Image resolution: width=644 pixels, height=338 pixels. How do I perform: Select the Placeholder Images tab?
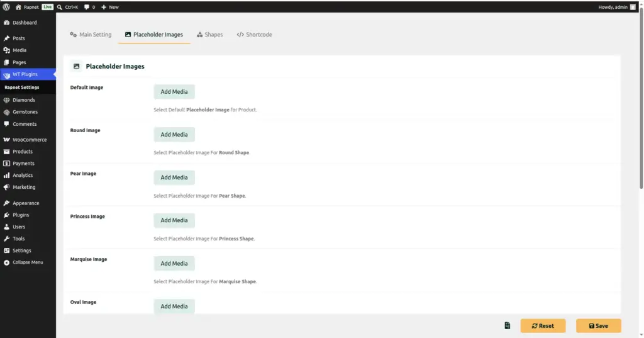tap(154, 35)
